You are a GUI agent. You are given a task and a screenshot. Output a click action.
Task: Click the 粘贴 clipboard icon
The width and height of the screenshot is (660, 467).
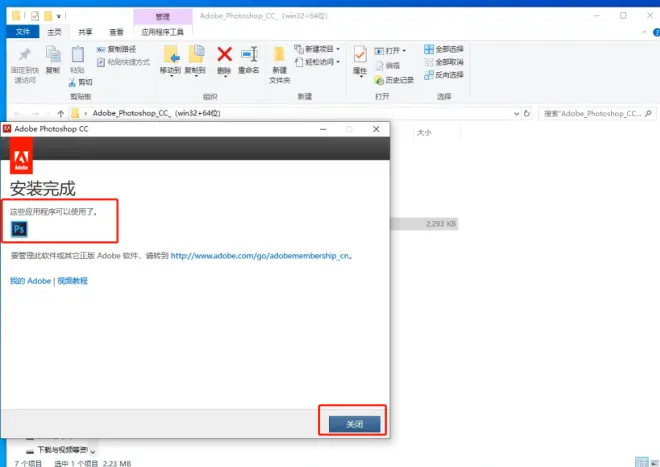point(77,55)
